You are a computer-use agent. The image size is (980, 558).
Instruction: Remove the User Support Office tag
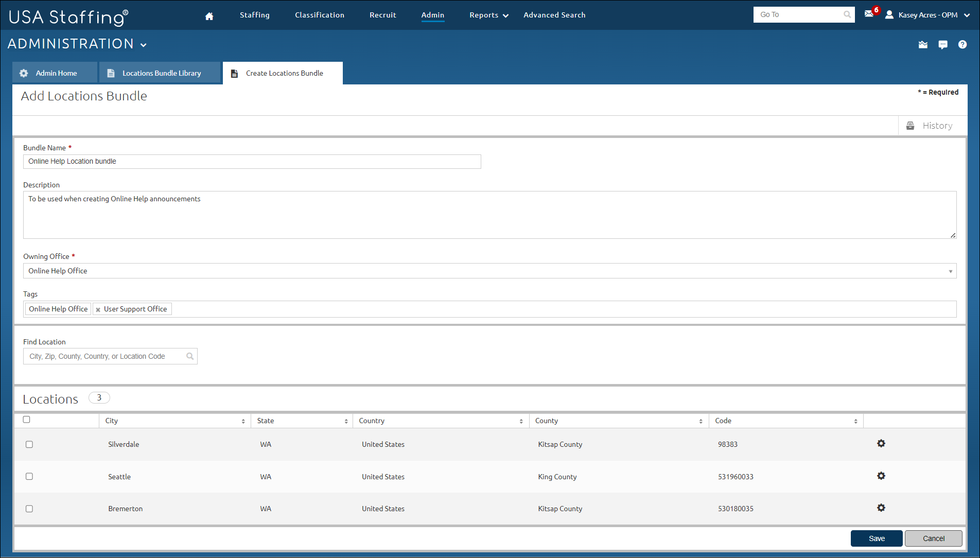98,309
